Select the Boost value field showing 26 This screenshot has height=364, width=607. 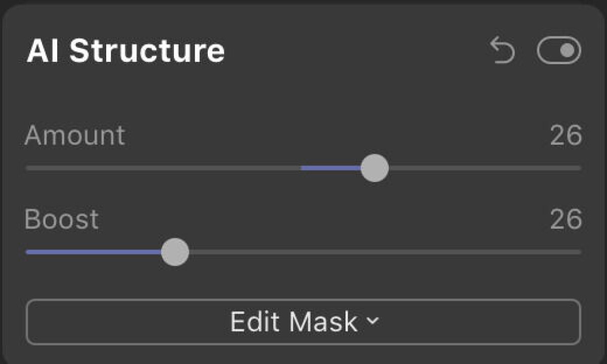[566, 219]
